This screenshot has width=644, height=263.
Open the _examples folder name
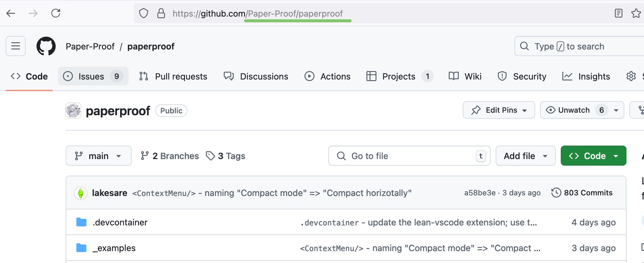[114, 248]
